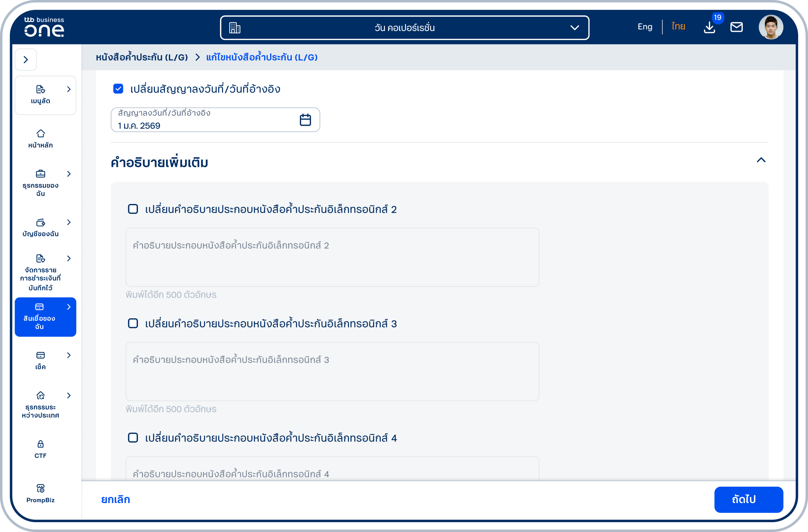Click the ttb business one logo

[44, 27]
